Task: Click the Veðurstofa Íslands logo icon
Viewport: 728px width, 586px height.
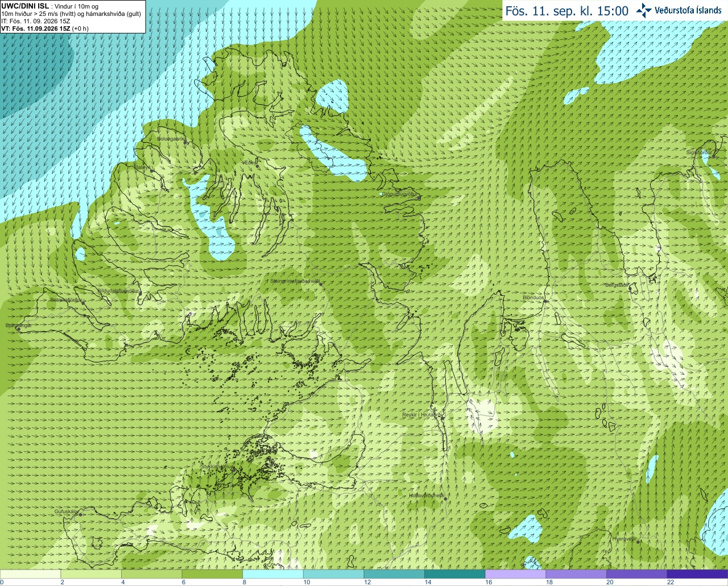Action: point(644,10)
